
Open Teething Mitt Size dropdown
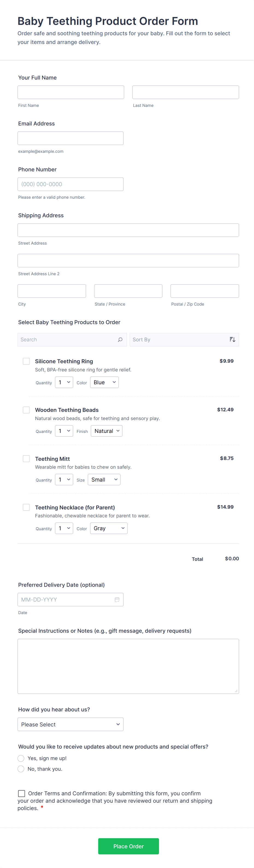[104, 479]
